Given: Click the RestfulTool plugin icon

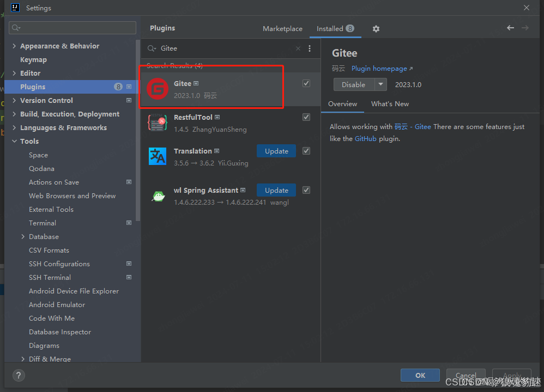Looking at the screenshot, I should point(158,122).
